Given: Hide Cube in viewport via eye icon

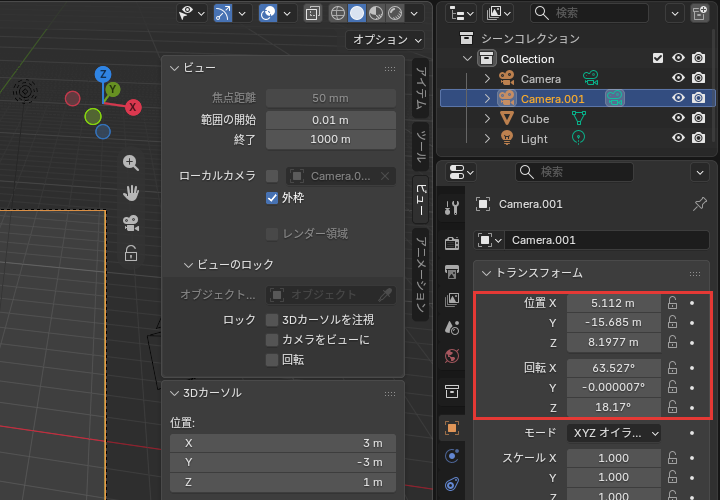Looking at the screenshot, I should pos(678,118).
